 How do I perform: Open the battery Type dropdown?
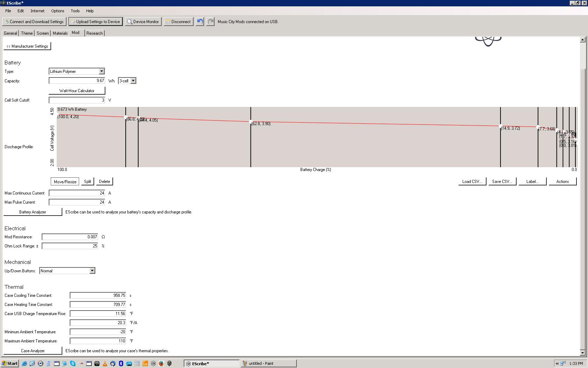(x=101, y=71)
